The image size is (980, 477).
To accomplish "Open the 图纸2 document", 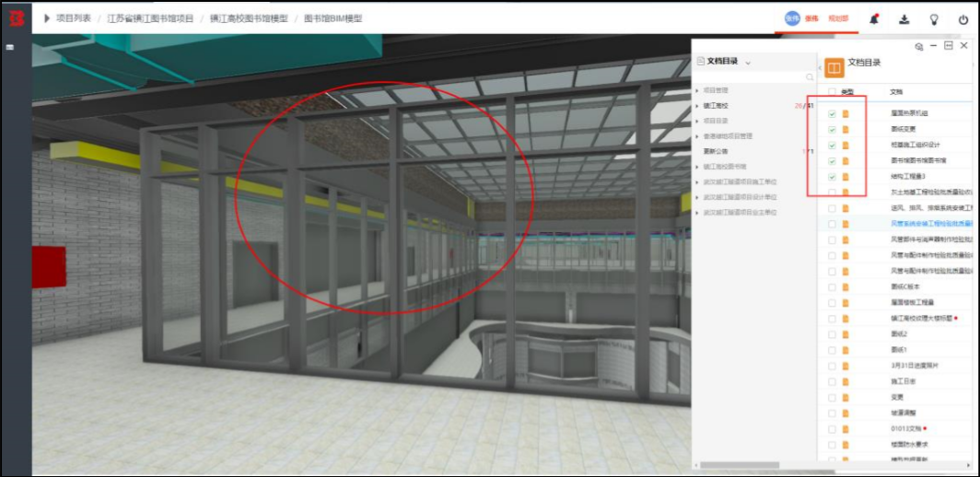I will point(899,334).
